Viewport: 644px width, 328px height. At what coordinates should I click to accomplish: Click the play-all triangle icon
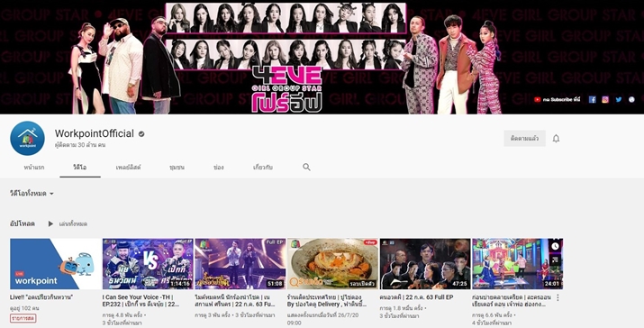(x=50, y=224)
